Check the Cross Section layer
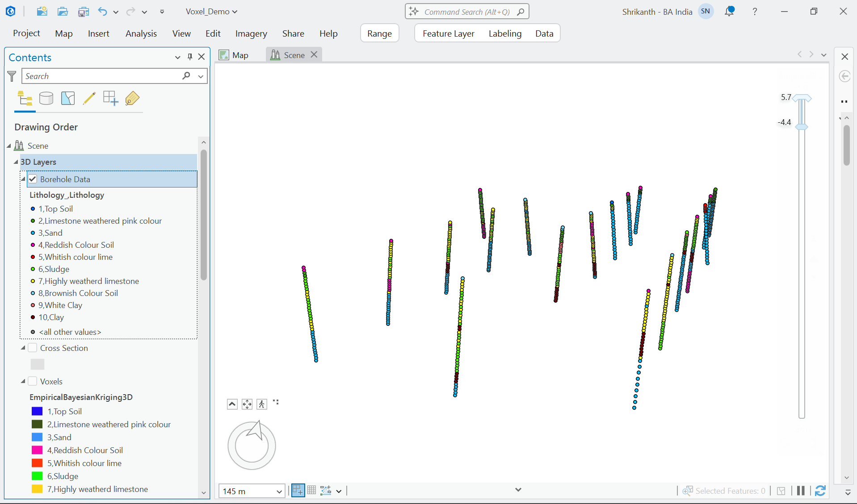The height and width of the screenshot is (504, 857). 33,348
